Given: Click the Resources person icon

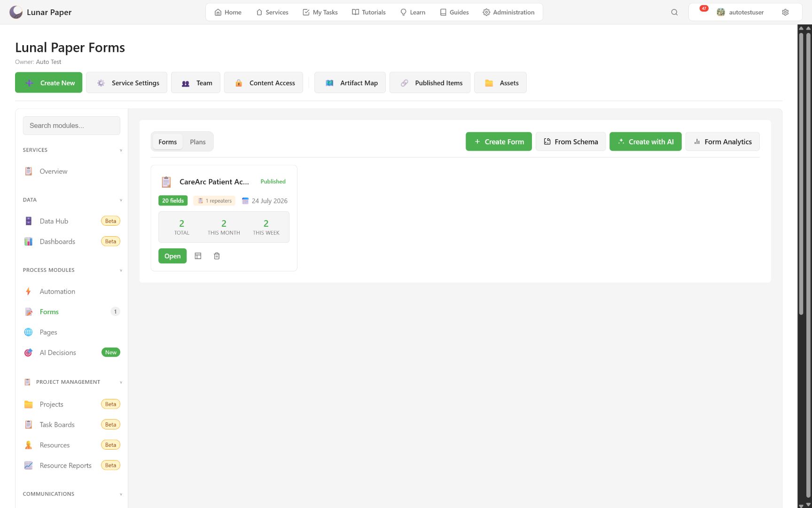Looking at the screenshot, I should (x=29, y=445).
